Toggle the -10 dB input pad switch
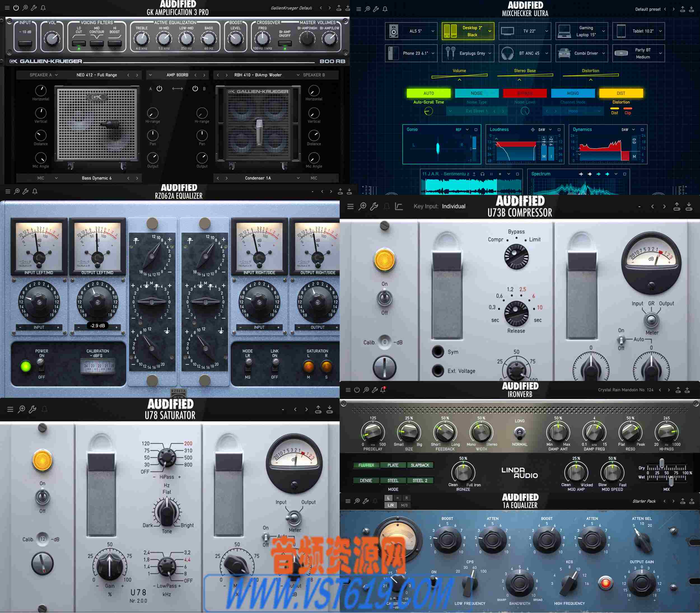Viewport: 700px width, 613px height. tap(25, 44)
